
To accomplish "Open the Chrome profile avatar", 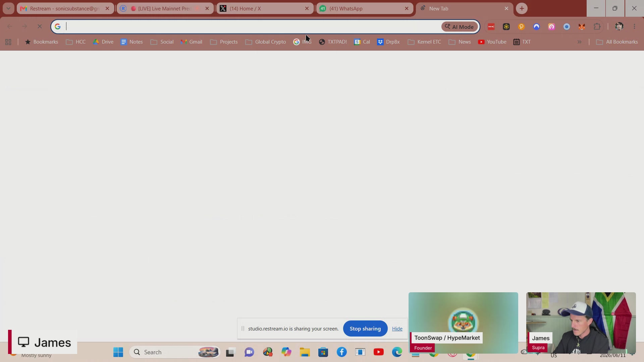I will [619, 26].
